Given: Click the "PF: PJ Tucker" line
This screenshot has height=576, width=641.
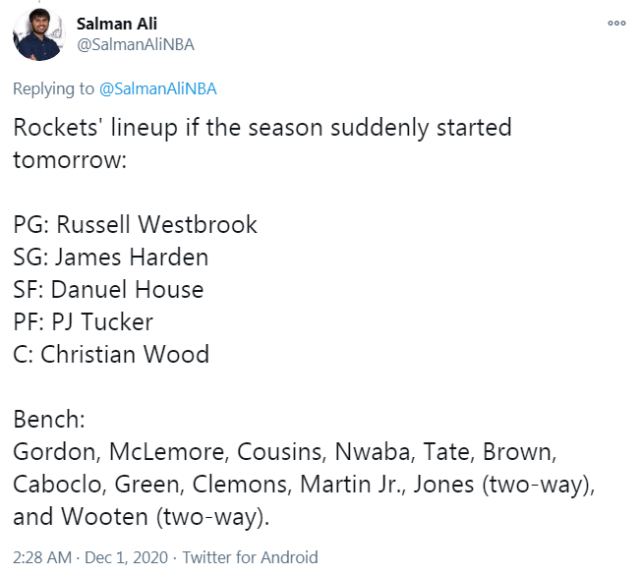Looking at the screenshot, I should tap(83, 322).
